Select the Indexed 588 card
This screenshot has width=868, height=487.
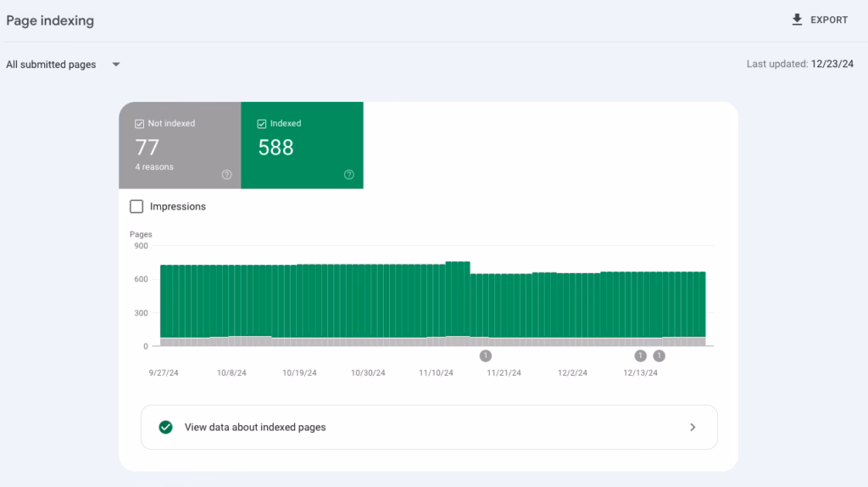302,146
